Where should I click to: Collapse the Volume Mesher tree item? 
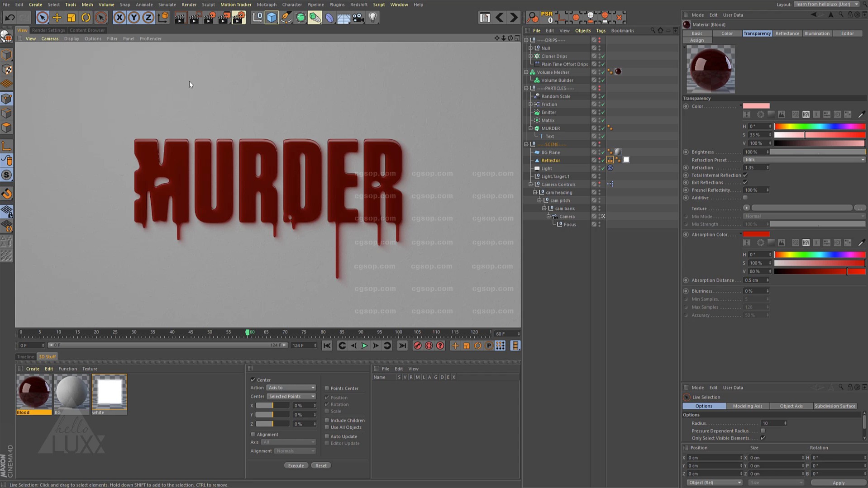click(x=526, y=72)
